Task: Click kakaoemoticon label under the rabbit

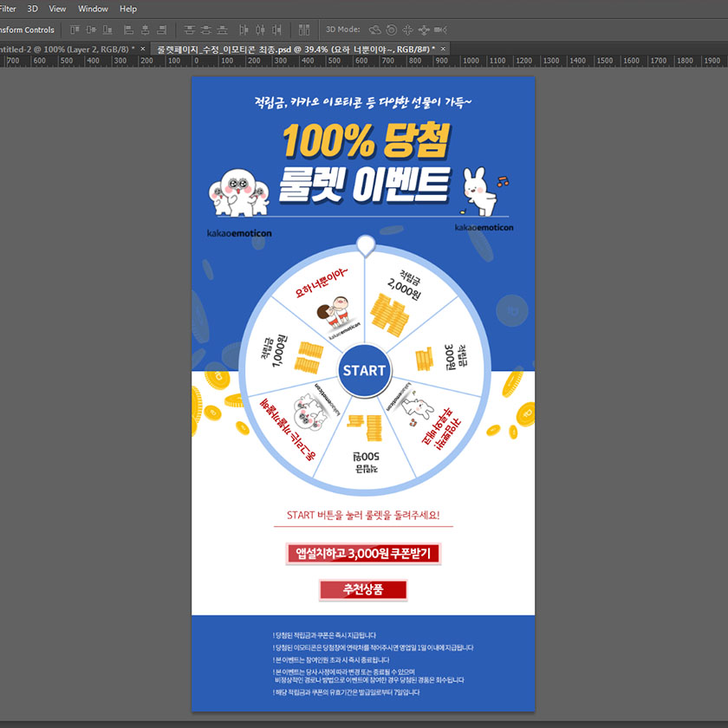Action: coord(484,227)
